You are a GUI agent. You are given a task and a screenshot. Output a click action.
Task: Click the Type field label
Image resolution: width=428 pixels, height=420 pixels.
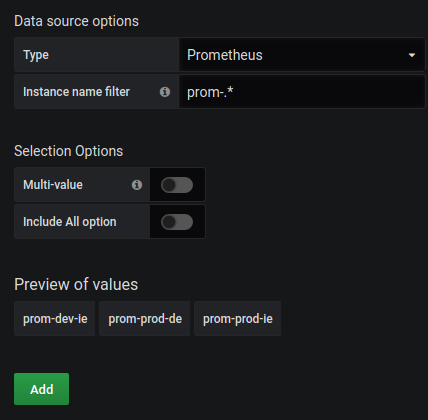36,55
